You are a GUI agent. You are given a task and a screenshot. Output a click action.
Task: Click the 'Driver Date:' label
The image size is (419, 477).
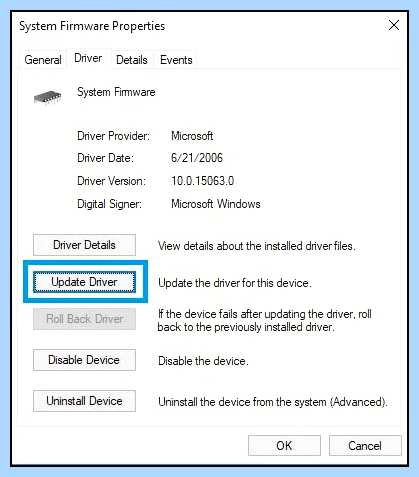pyautogui.click(x=105, y=158)
